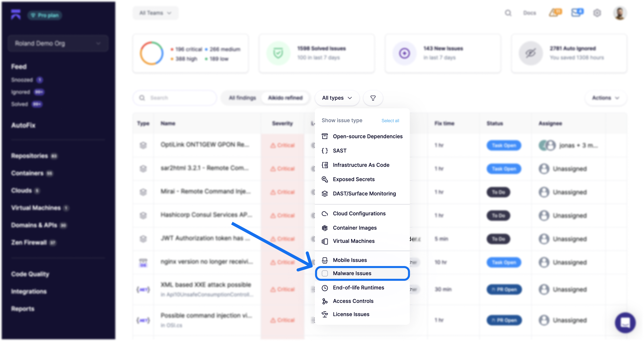
Task: Click the auto ignored eye-slash icon
Action: pyautogui.click(x=530, y=53)
